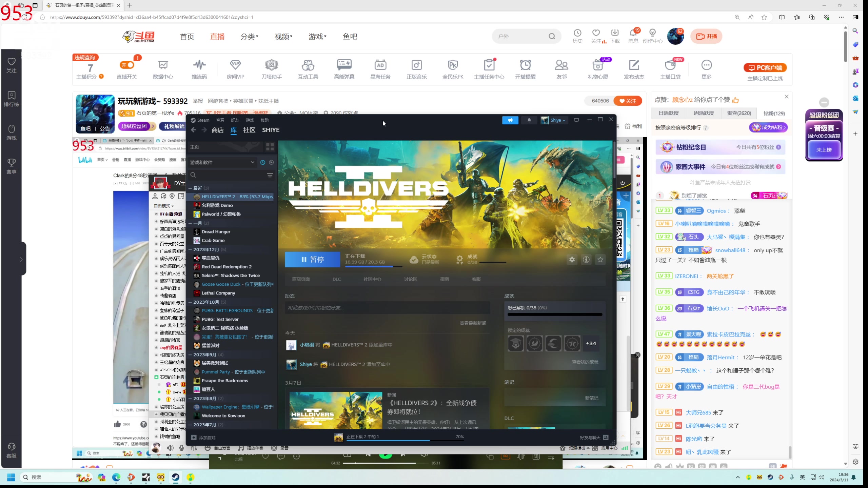This screenshot has height=488, width=868.
Task: Switch to Steam 商店 tab
Action: pyautogui.click(x=217, y=130)
